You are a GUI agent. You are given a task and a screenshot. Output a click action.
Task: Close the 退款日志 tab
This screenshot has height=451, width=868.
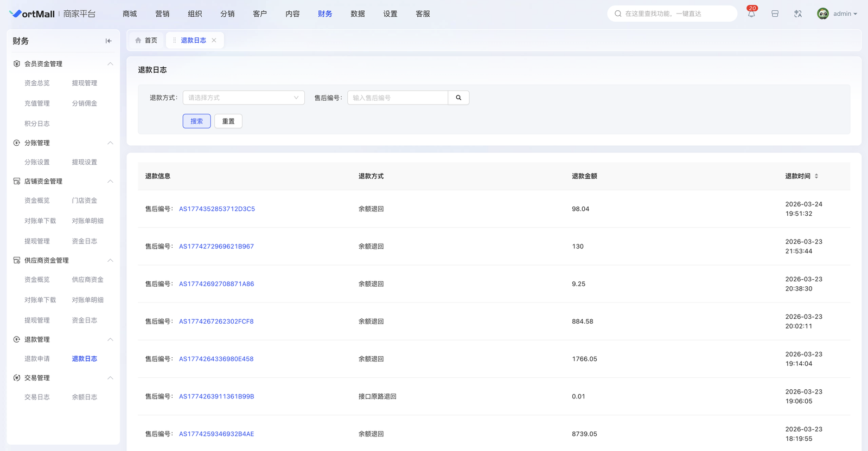tap(214, 41)
